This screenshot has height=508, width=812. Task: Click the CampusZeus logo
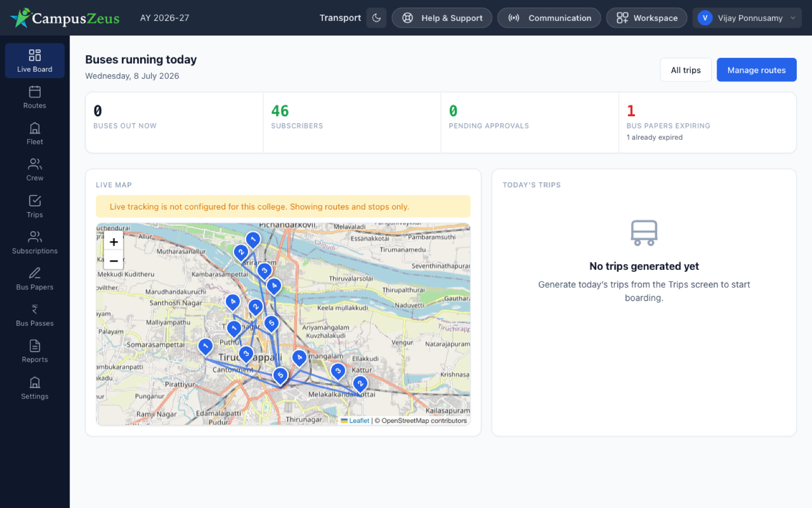click(65, 18)
